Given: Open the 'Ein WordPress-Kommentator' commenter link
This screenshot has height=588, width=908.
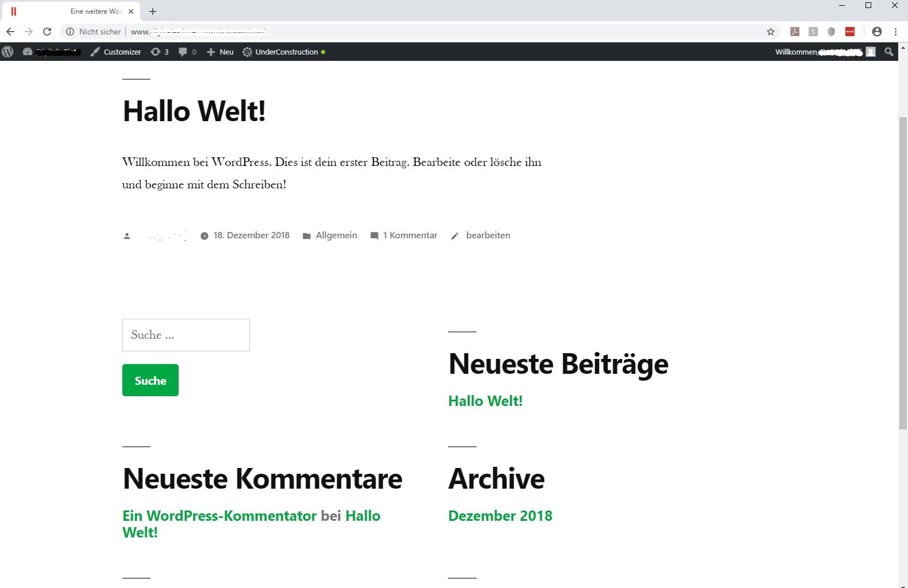Looking at the screenshot, I should (219, 516).
